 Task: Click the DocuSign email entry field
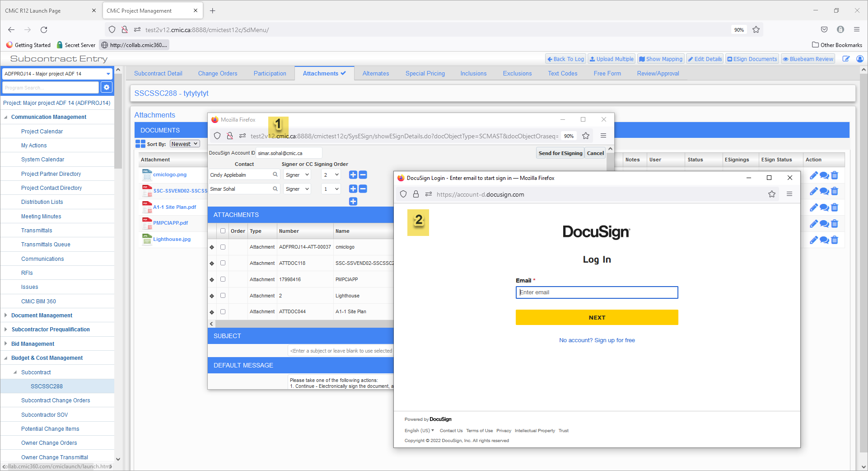[597, 292]
